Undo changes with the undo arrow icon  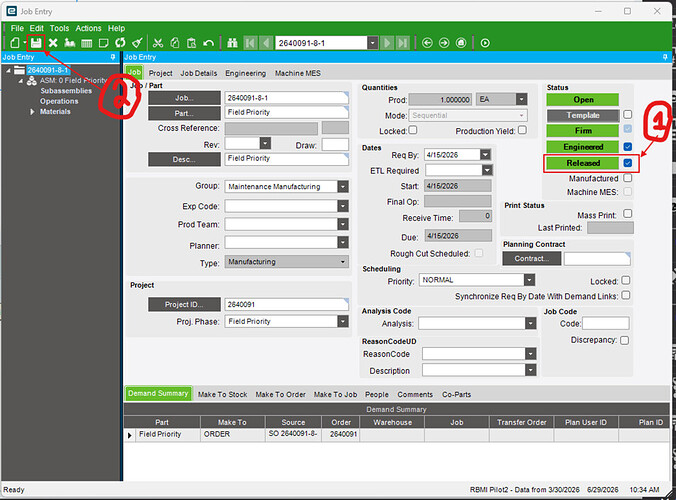click(209, 43)
